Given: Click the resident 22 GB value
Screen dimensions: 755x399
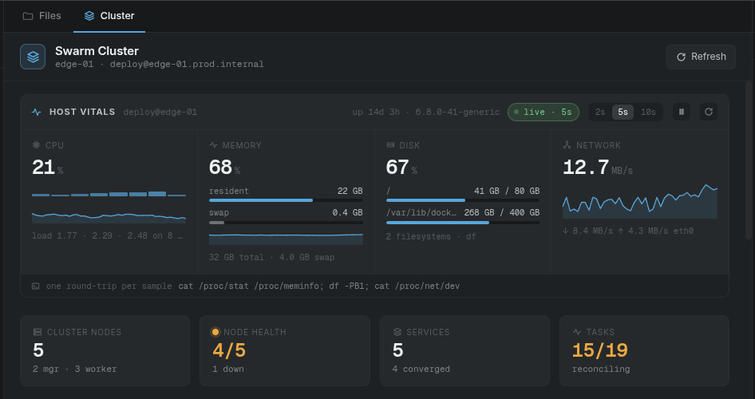Looking at the screenshot, I should (x=350, y=191).
